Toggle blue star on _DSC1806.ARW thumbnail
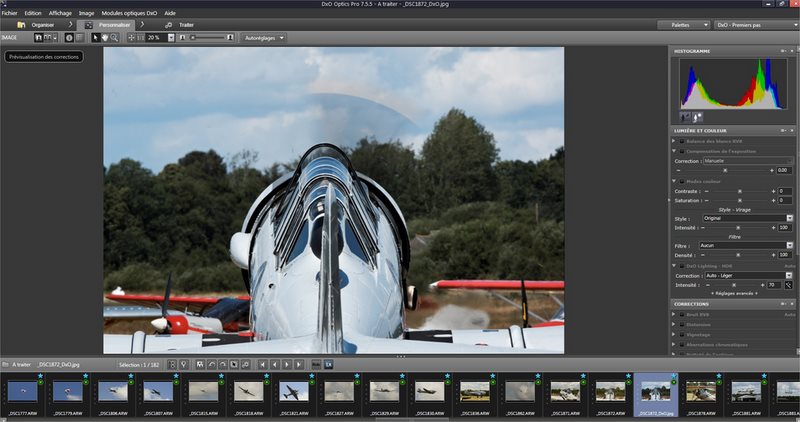The height and width of the screenshot is (422, 800). (x=131, y=376)
